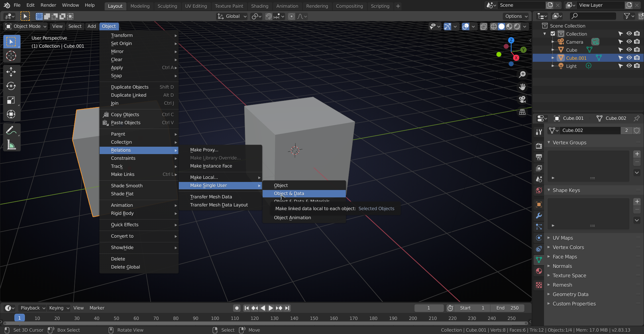Click Make Instance Face menu entry
The height and width of the screenshot is (334, 644).
(211, 166)
